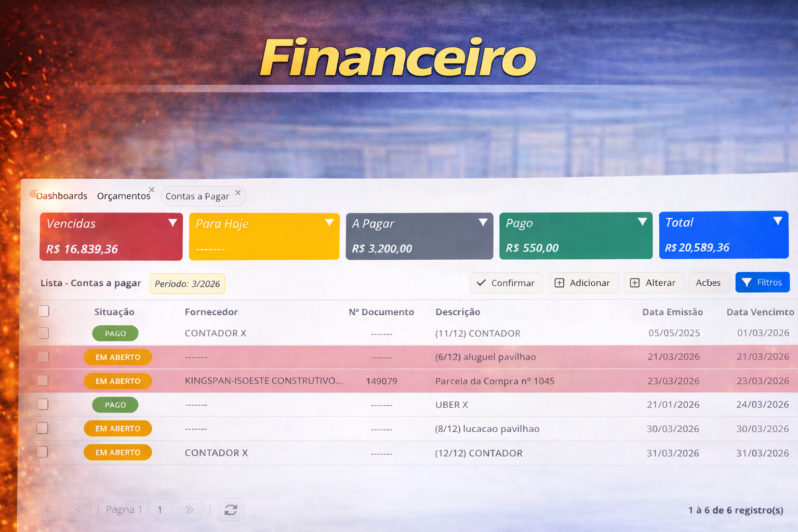The image size is (798, 532).
Task: Close the Contas a Pagar tab
Action: 238,193
